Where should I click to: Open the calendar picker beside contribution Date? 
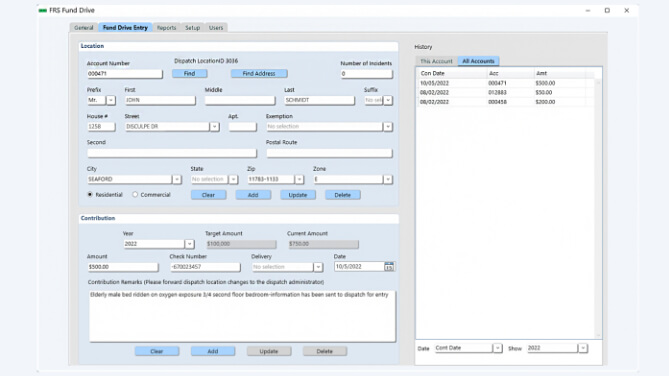pos(389,267)
